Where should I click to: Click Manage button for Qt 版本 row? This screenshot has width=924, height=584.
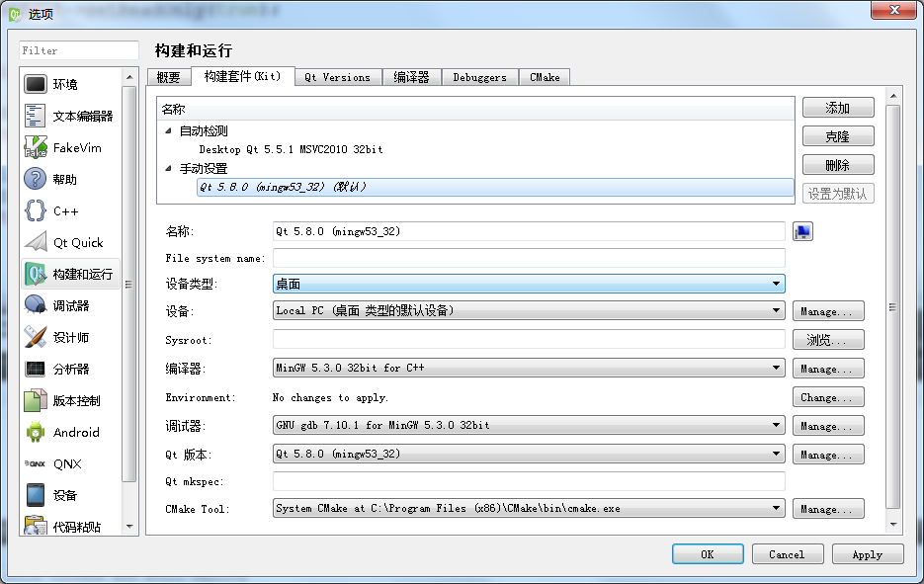(828, 455)
